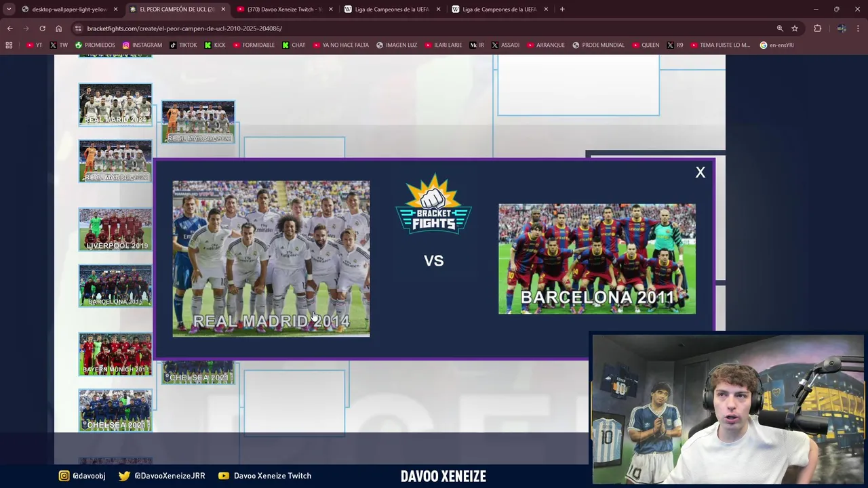Pick Real Madrid 2014 as the winner
The width and height of the screenshot is (868, 488).
271,259
